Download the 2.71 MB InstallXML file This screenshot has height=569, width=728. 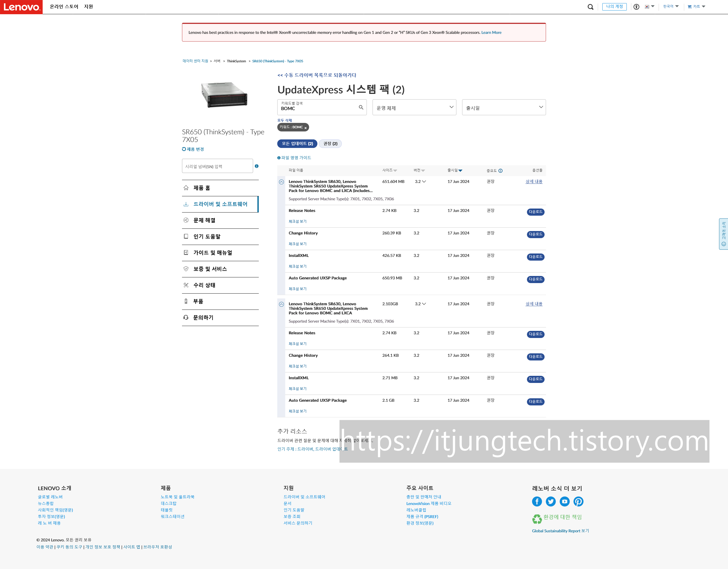[x=535, y=379]
